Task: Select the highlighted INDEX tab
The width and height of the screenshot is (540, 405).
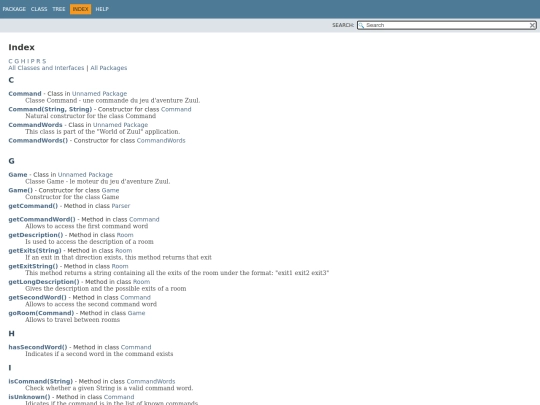Action: click(81, 9)
